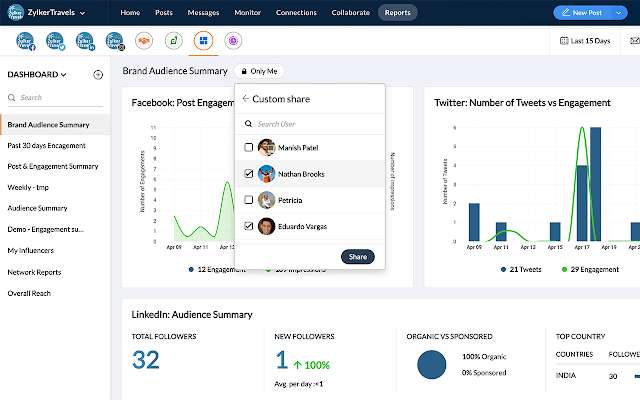Open the purple circular channel icon
Image resolution: width=640 pixels, height=400 pixels.
[x=233, y=40]
